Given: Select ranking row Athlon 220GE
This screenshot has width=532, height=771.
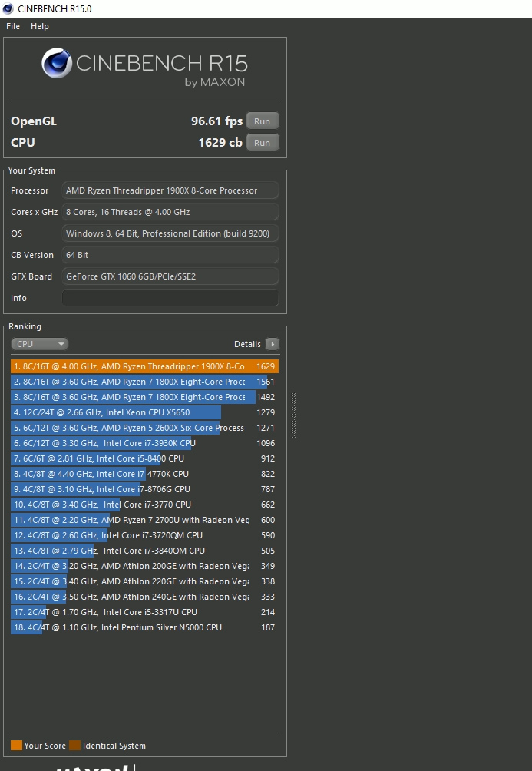Looking at the screenshot, I should point(144,581).
